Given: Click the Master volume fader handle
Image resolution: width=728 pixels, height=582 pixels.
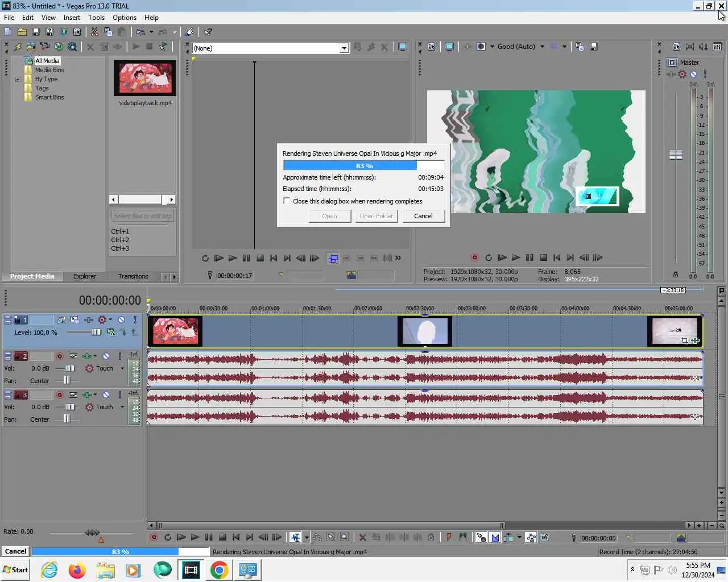Looking at the screenshot, I should click(676, 155).
